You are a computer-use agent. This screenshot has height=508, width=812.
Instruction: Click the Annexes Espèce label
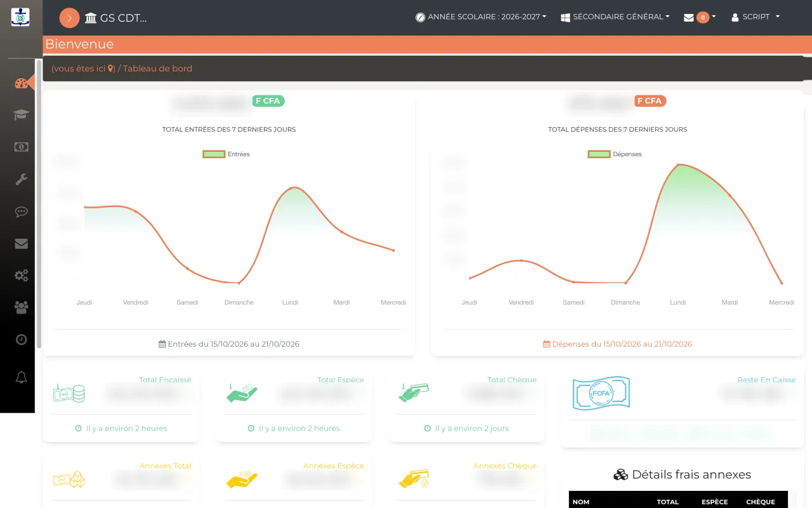click(334, 466)
